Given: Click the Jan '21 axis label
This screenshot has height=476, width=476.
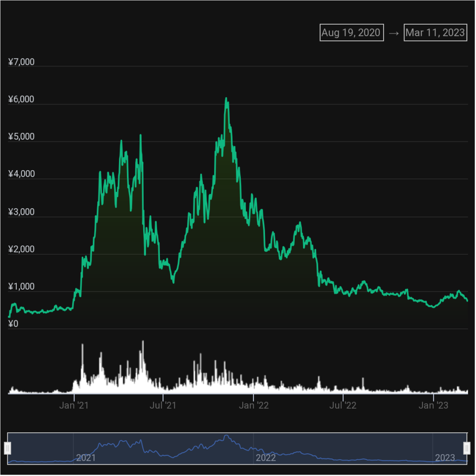Looking at the screenshot, I should tap(74, 405).
